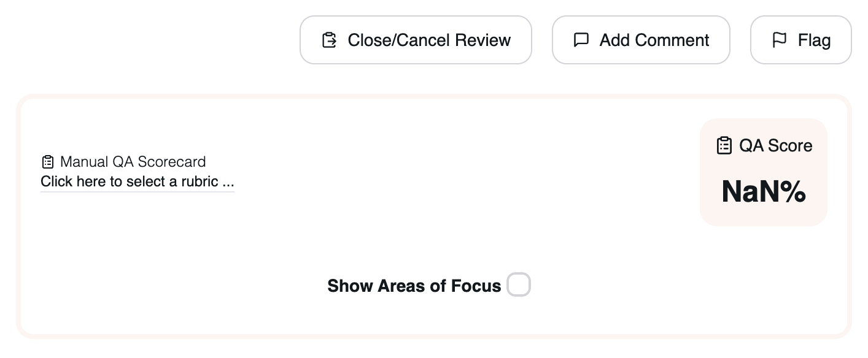This screenshot has width=868, height=358.
Task: Click the Manual QA Scorecard clipboard icon
Action: [48, 162]
